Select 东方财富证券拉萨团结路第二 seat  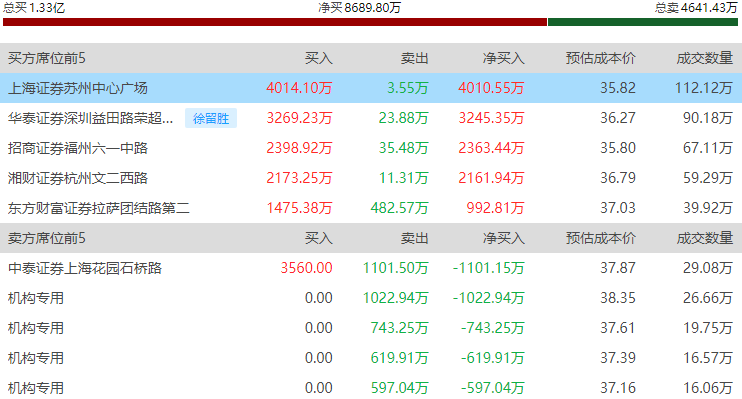[x=99, y=208]
